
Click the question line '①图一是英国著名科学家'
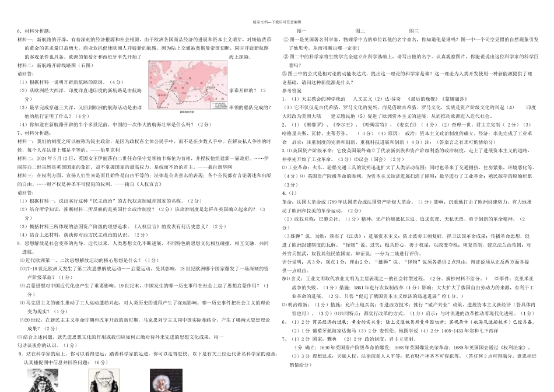[411, 40]
